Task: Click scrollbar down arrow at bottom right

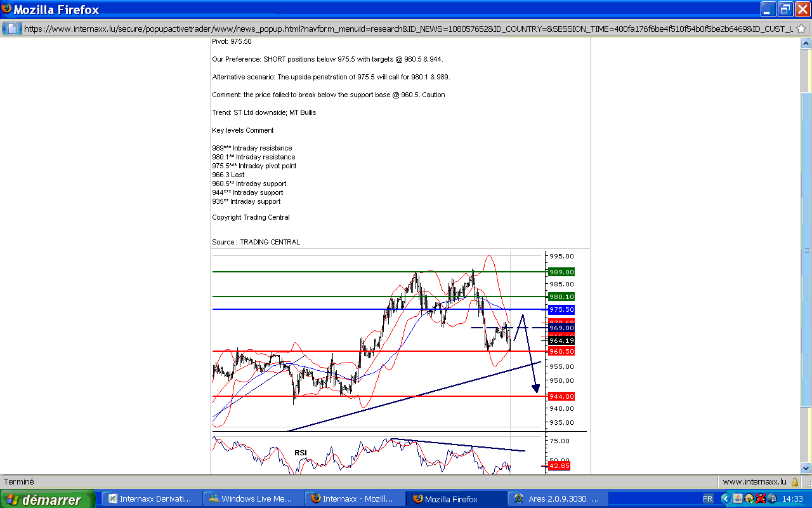Action: pos(806,469)
